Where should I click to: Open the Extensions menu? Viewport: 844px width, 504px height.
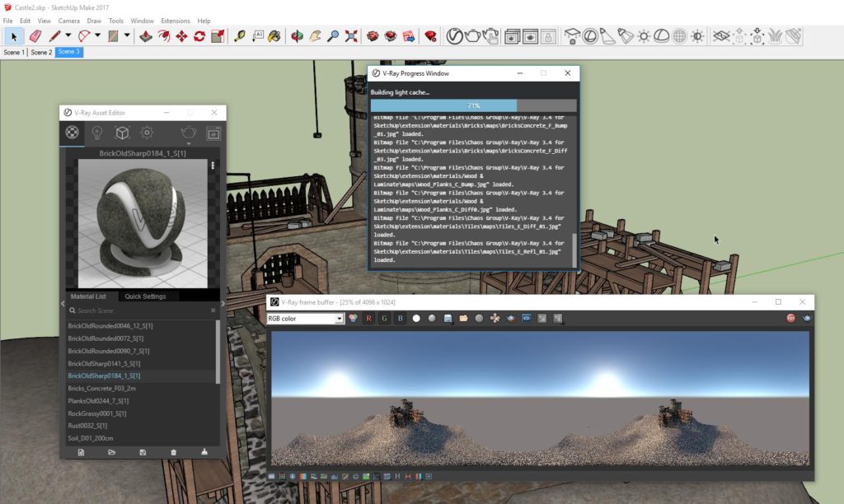175,21
